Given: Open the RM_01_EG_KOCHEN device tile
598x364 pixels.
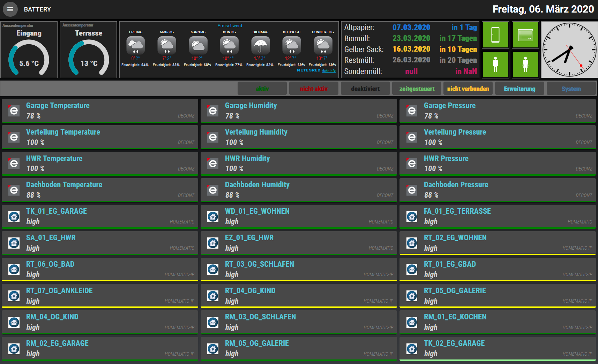Looking at the screenshot, I should [498, 322].
